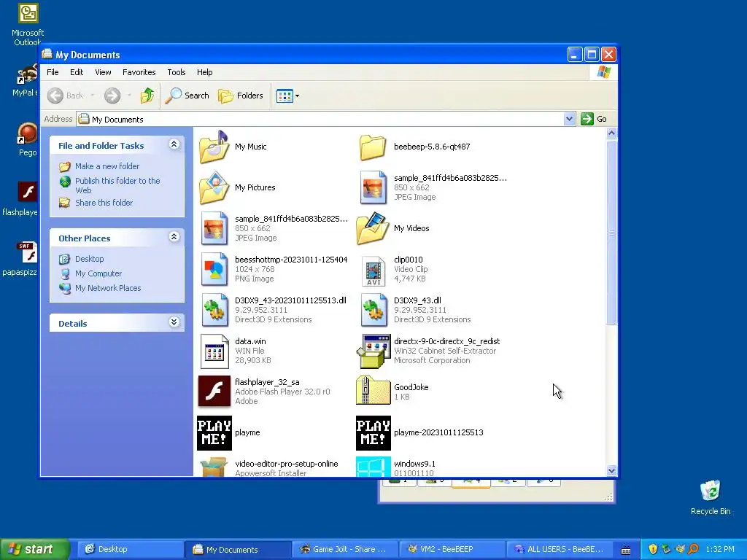Open the My Pictures folder icon

(x=214, y=187)
